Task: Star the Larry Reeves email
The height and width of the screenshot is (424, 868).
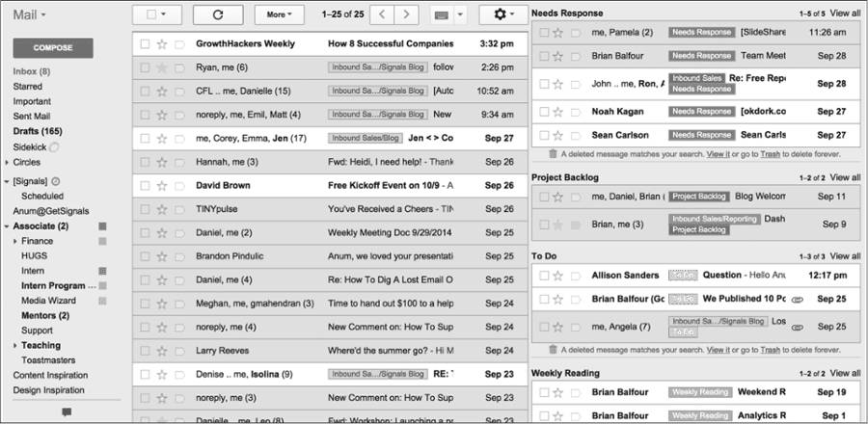Action: 162,351
